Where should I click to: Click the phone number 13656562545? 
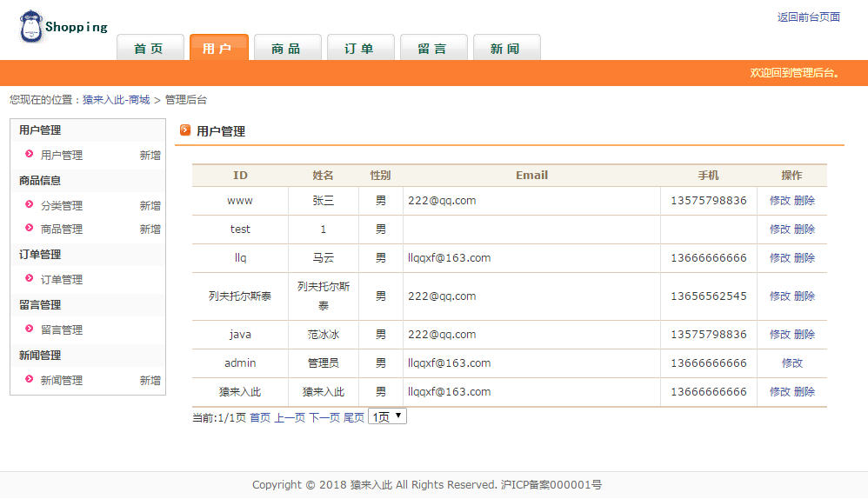pos(709,296)
